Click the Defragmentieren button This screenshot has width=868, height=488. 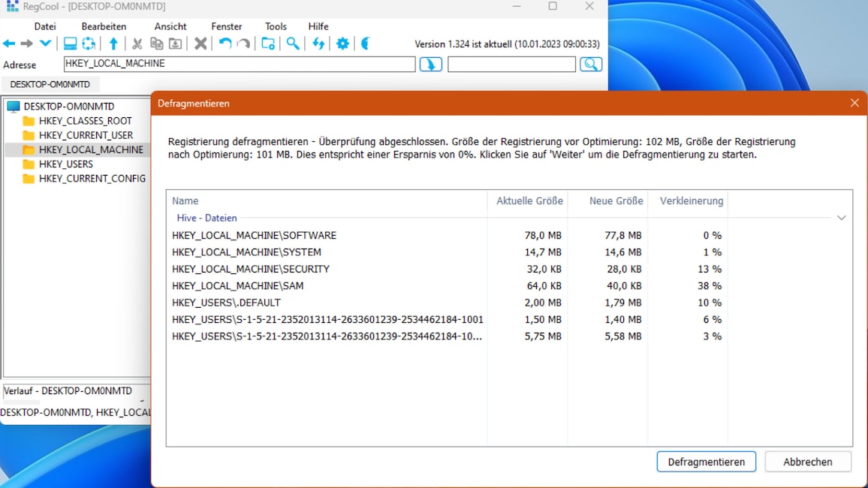[x=707, y=462]
